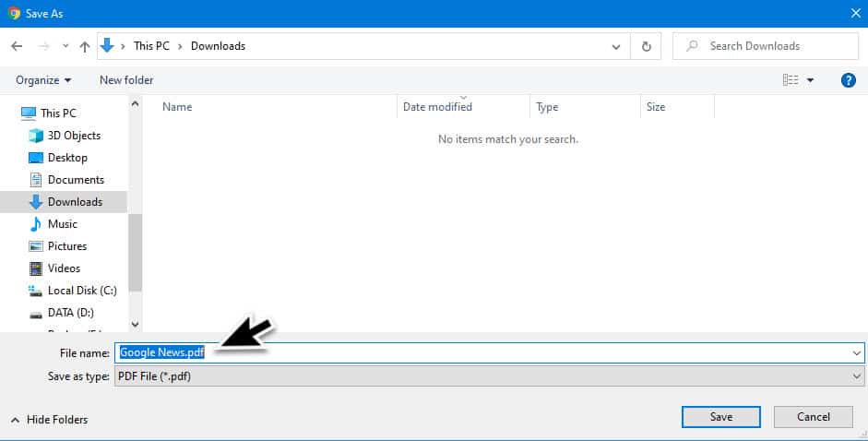Viewport: 868px width, 441px height.
Task: Open the recent locations dropdown arrow
Action: (x=65, y=46)
